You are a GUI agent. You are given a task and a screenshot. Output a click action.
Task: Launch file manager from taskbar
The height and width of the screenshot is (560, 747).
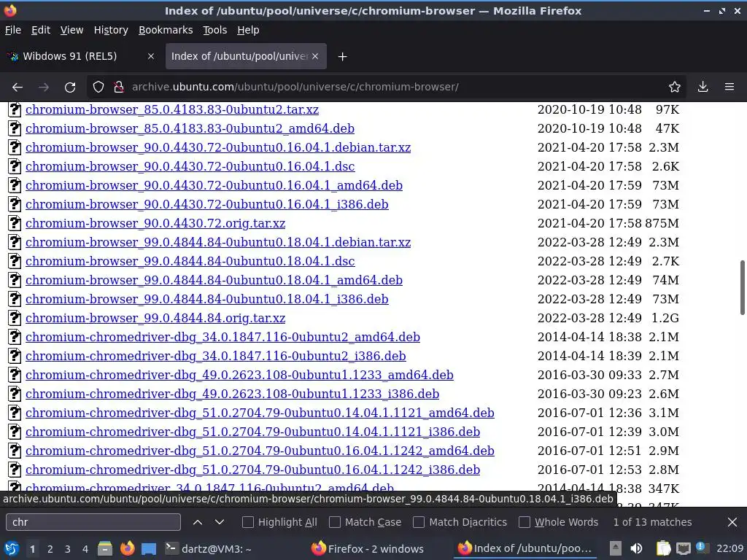pos(105,549)
